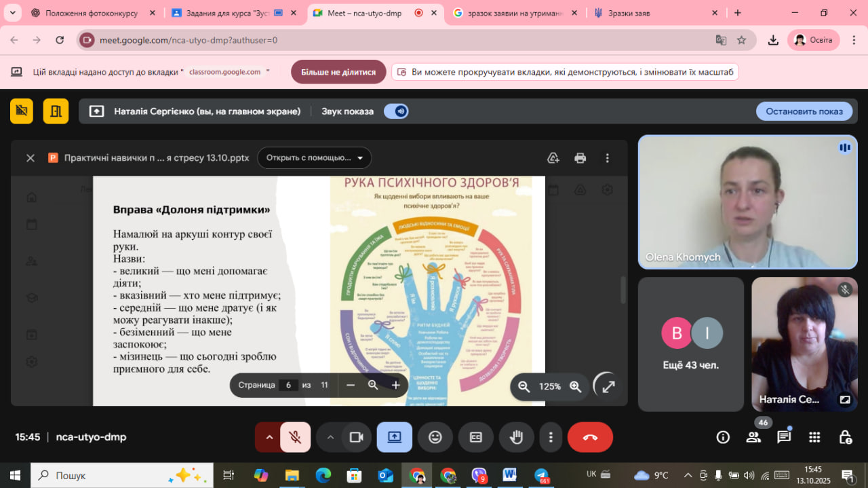868x488 pixels.
Task: Click "Більше не ділитися" button
Action: (338, 72)
